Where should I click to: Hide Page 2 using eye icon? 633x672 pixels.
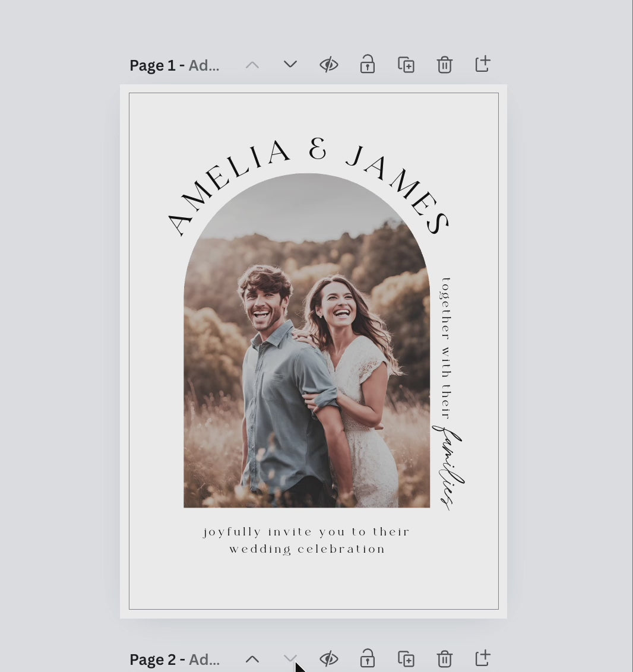coord(328,659)
